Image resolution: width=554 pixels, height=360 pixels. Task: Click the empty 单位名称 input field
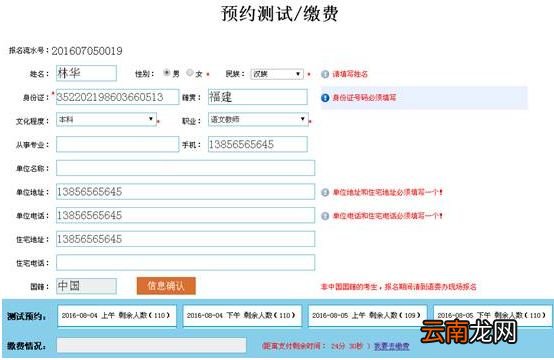[x=185, y=168]
